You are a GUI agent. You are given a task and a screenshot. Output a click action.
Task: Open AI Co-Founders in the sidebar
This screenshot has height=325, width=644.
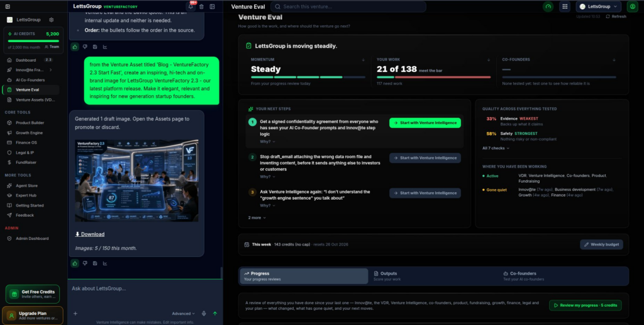tap(30, 80)
